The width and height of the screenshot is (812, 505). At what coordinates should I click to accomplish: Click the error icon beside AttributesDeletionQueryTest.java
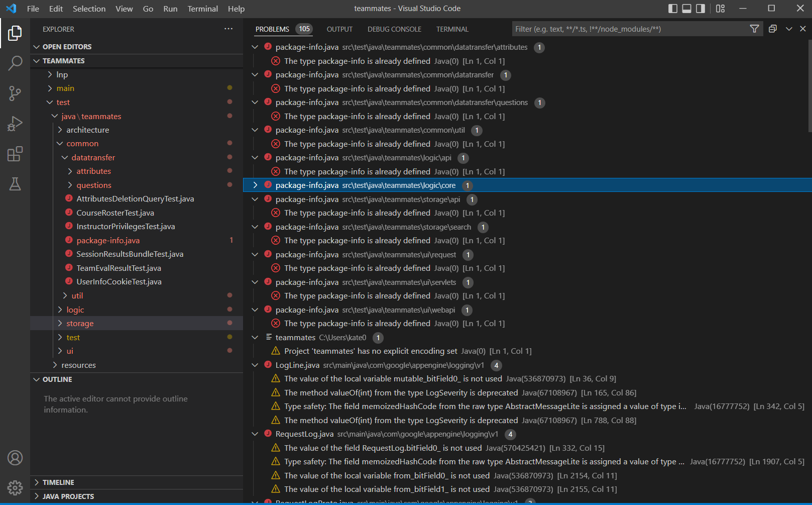pos(69,198)
